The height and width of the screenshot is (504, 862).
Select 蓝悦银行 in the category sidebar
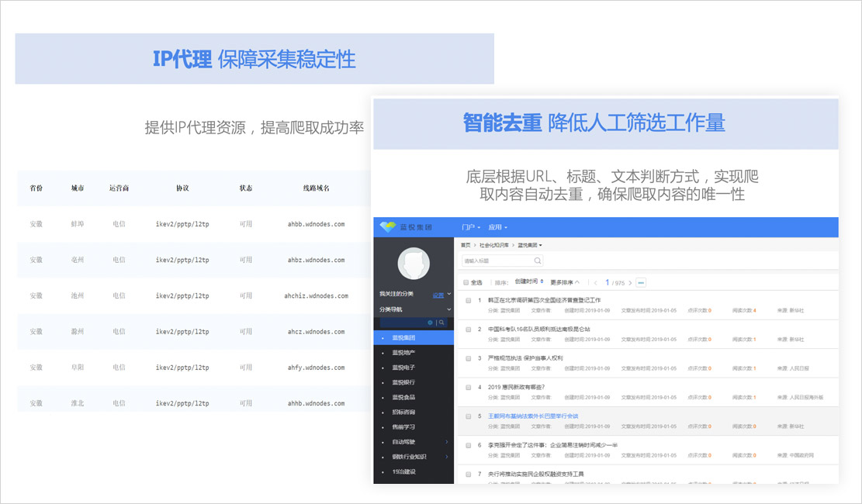pyautogui.click(x=403, y=382)
